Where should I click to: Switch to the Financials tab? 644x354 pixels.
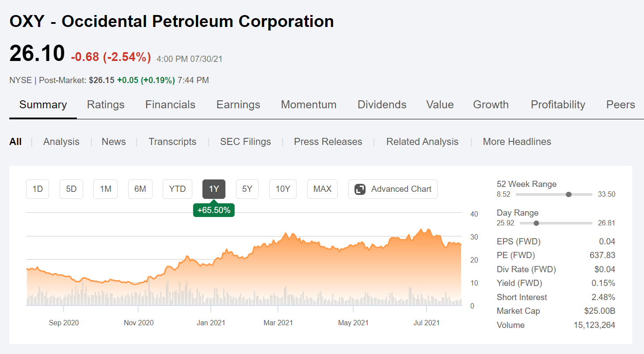coord(170,105)
